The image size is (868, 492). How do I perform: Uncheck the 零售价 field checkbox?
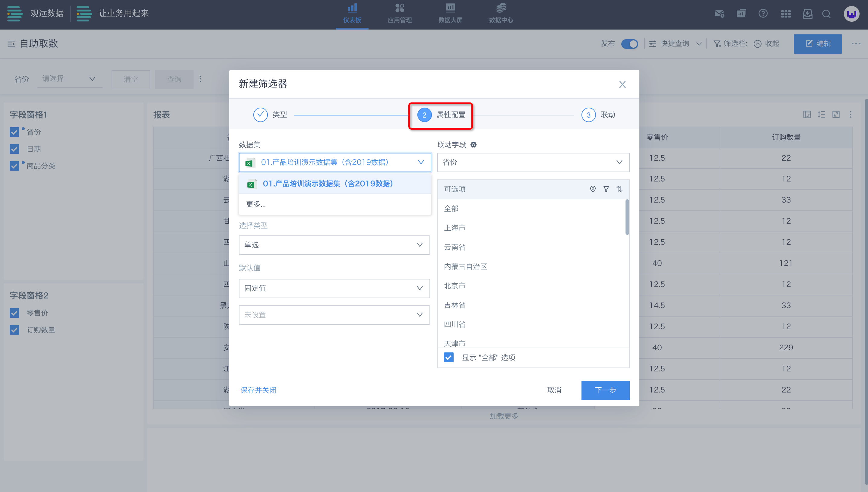coord(14,313)
